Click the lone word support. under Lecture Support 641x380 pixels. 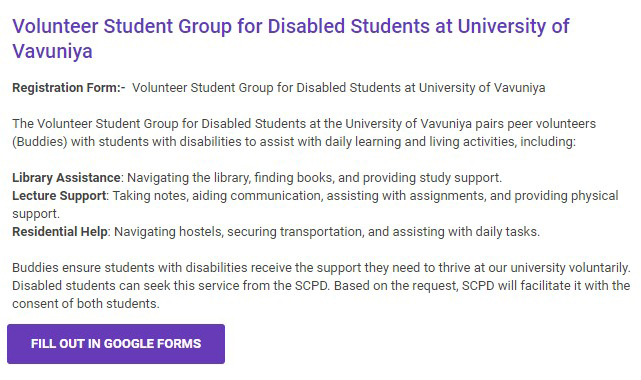coord(36,214)
